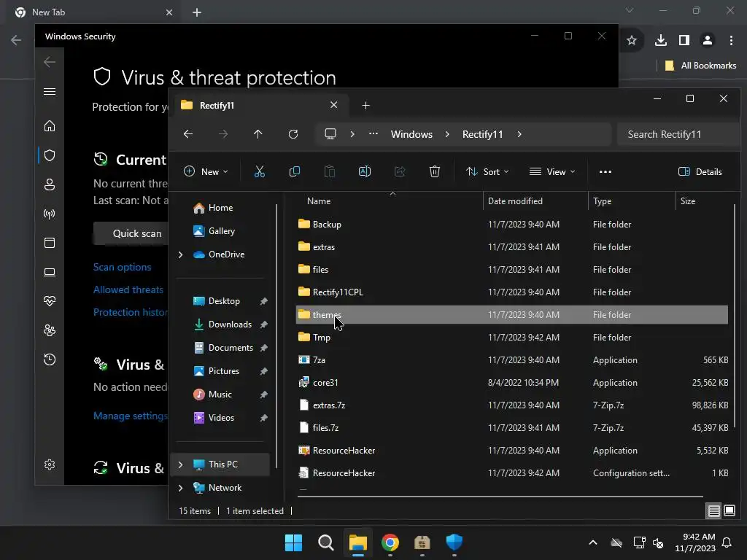The height and width of the screenshot is (560, 747).
Task: Open the View dropdown menu
Action: click(x=552, y=172)
